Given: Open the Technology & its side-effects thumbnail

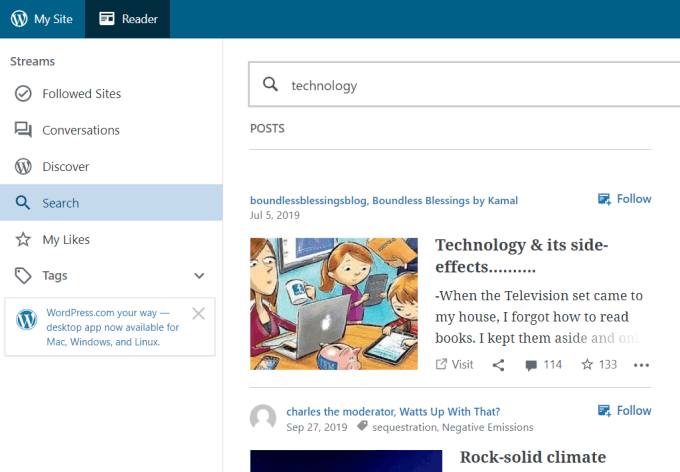Looking at the screenshot, I should coord(334,303).
